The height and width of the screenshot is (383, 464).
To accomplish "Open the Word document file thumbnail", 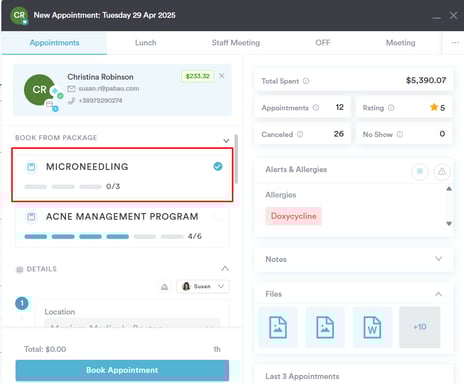I will coord(372,327).
